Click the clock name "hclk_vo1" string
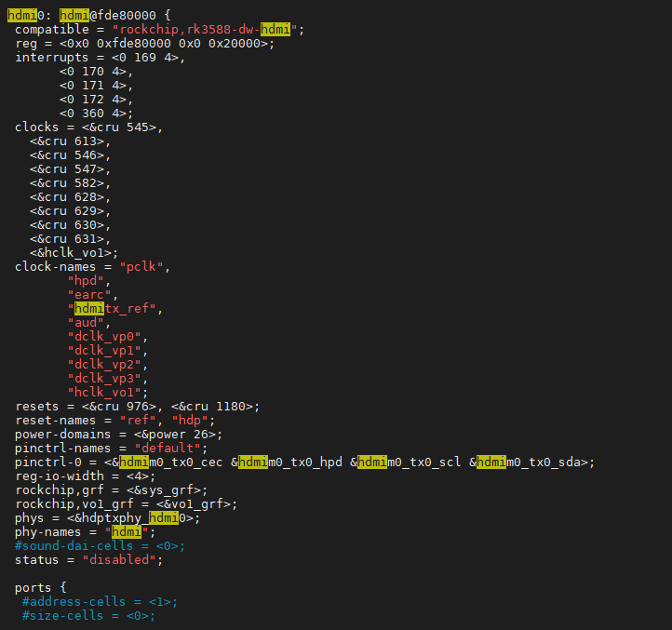This screenshot has height=630, width=672. tap(104, 393)
